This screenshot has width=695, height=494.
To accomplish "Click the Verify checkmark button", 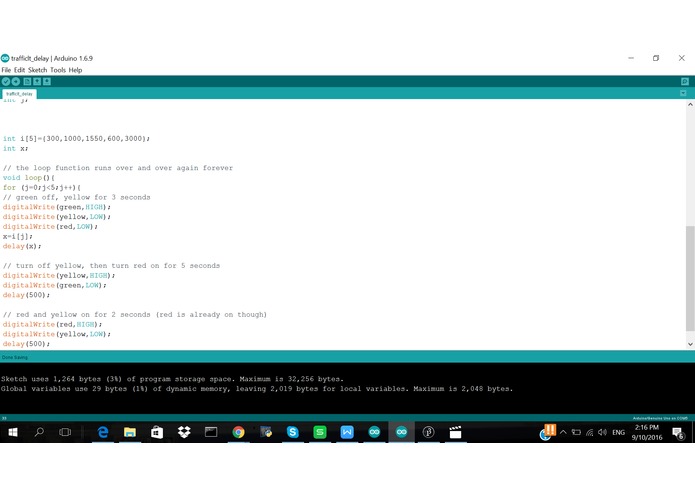I will [x=6, y=82].
